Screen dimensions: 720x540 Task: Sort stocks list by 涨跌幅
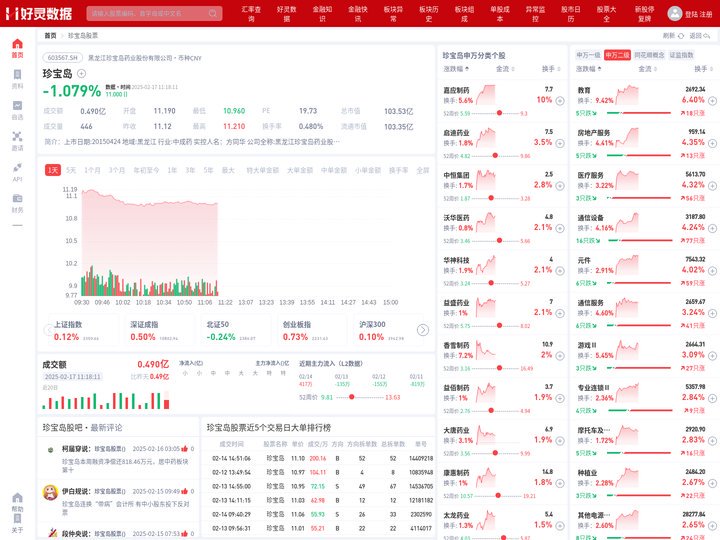[x=456, y=69]
